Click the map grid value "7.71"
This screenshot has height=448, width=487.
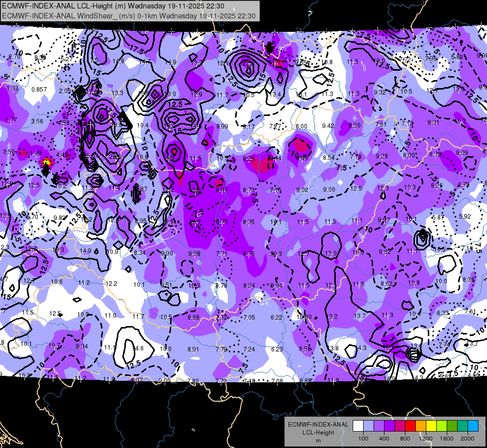click(x=221, y=254)
